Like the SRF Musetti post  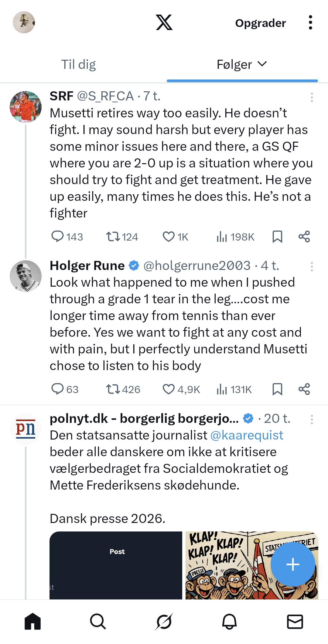tap(169, 237)
